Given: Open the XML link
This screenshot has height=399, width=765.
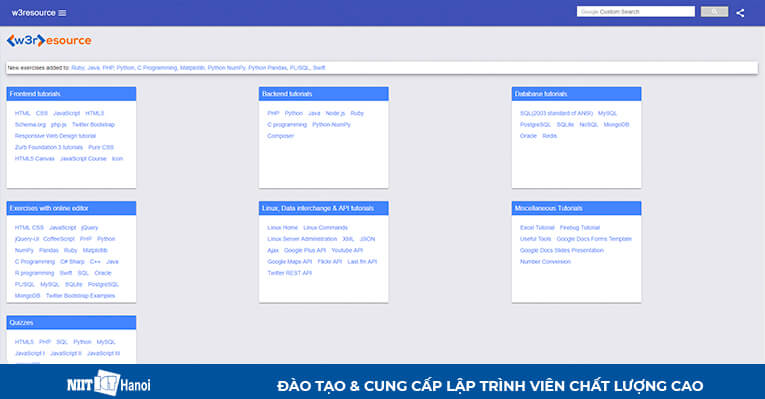Looking at the screenshot, I should point(348,239).
